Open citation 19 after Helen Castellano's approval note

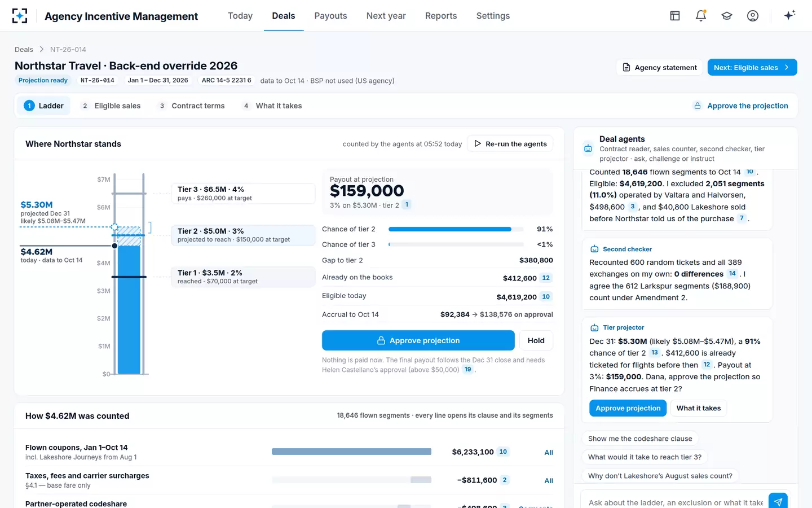[x=468, y=370]
